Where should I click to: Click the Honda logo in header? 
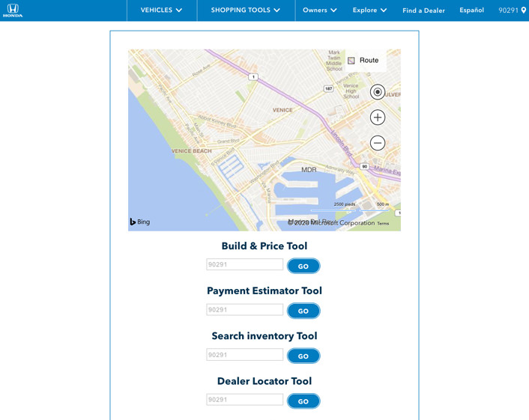tap(13, 10)
